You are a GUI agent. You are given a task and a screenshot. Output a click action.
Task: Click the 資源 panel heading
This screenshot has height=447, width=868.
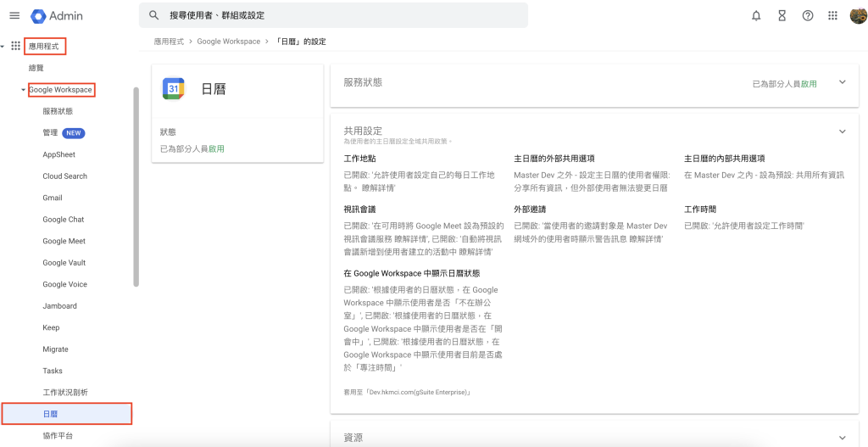tap(353, 437)
